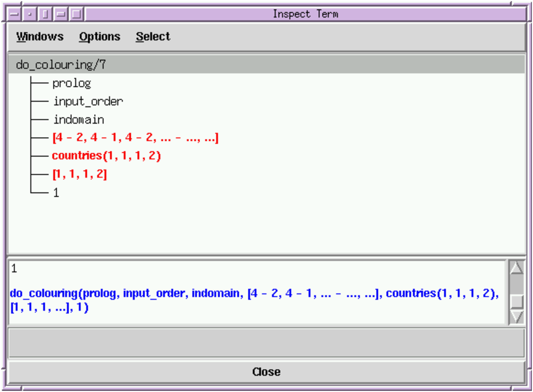This screenshot has height=392, width=533.
Task: Click the Inspect Term title bar
Action: (x=305, y=14)
